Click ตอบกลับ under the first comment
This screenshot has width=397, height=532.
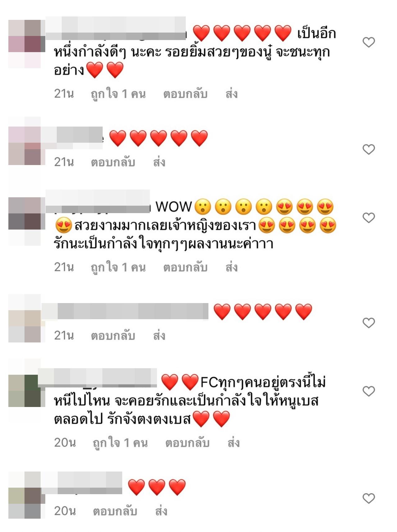[x=185, y=94]
